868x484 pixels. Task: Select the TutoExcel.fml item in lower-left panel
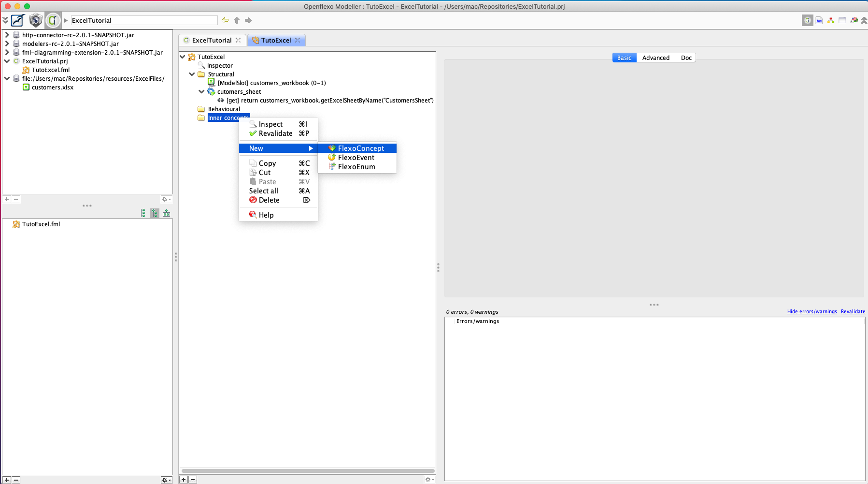click(36, 224)
